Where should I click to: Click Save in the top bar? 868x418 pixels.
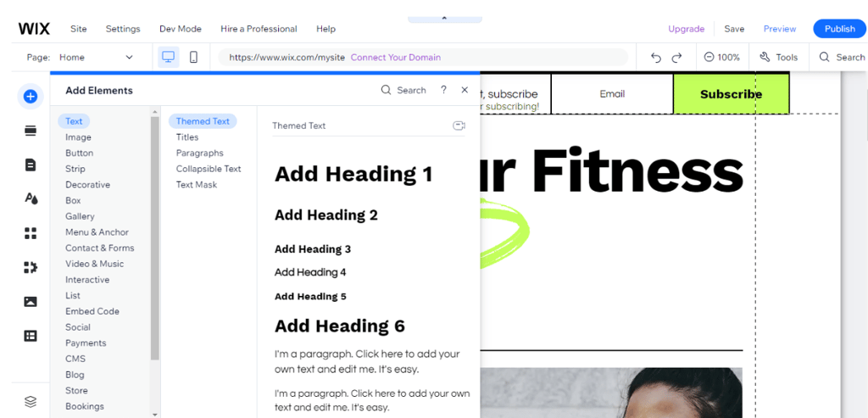[x=734, y=29]
